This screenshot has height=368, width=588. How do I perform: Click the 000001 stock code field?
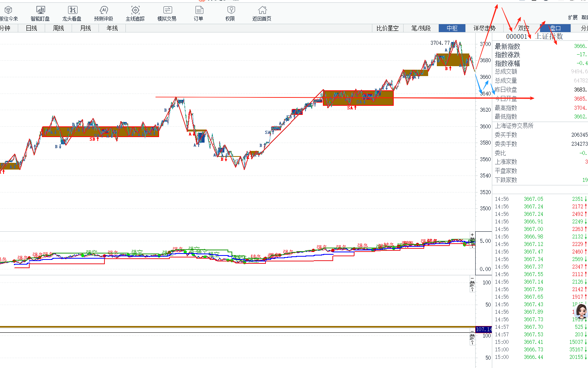(516, 36)
